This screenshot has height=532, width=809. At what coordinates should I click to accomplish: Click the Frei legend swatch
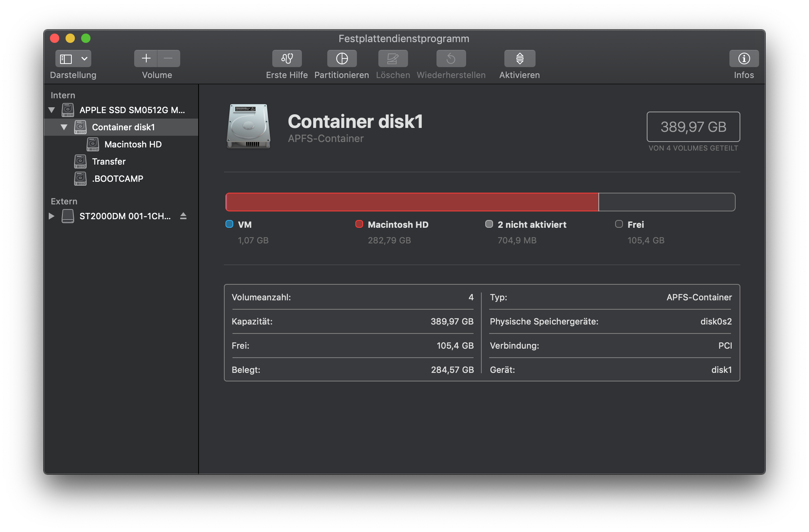coord(619,224)
